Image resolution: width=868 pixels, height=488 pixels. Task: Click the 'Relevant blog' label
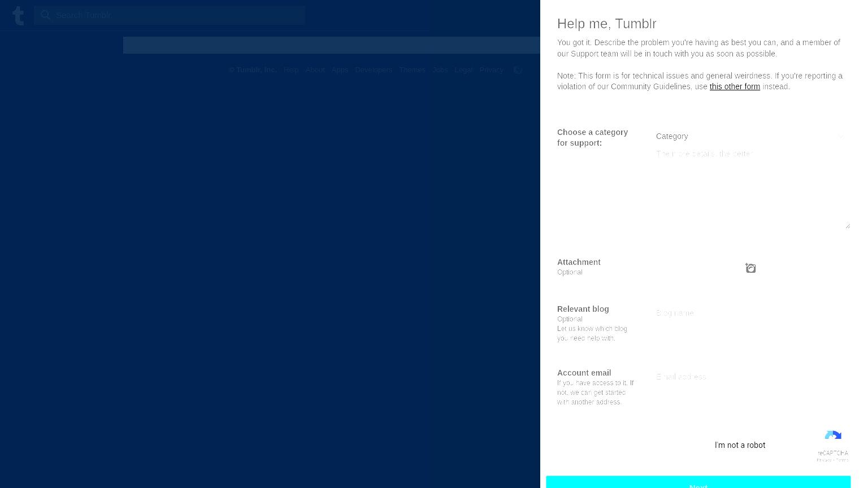tap(583, 309)
